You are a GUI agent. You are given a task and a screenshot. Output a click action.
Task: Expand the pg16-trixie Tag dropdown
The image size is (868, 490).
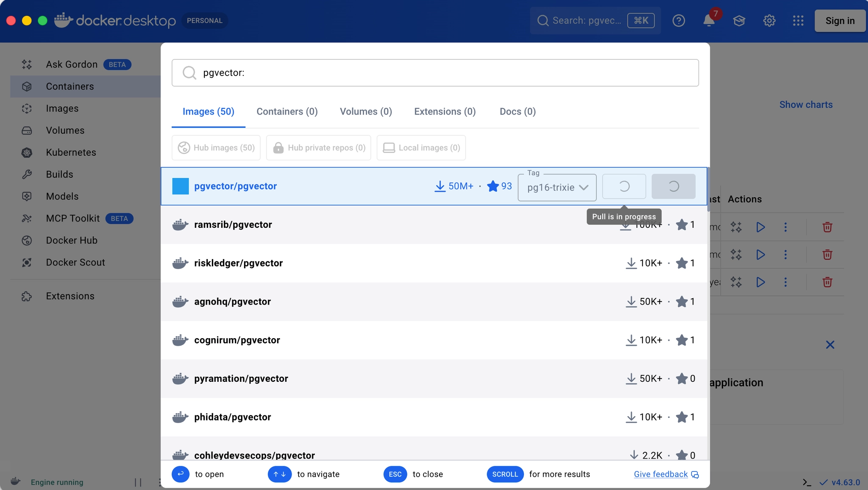tap(557, 187)
